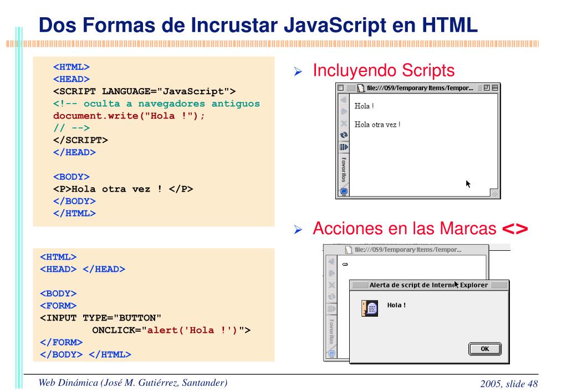Click the '2005, slide 48' footer text

click(x=509, y=383)
